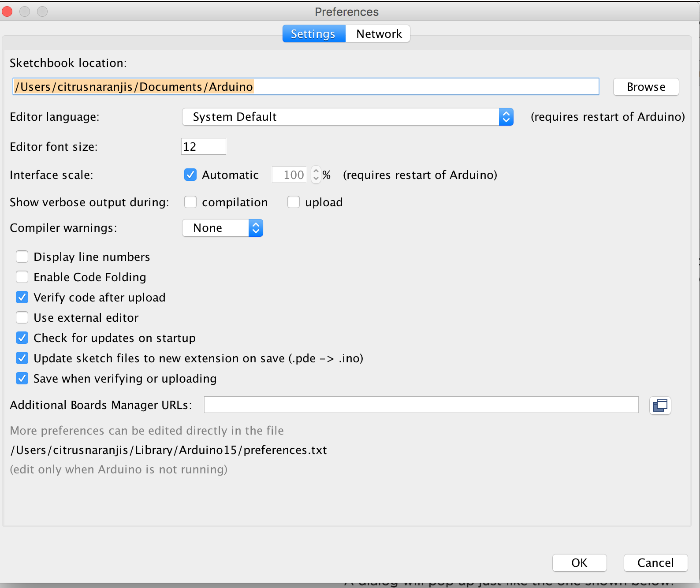Screen dimensions: 700x588
Task: Disable Check for updates on startup
Action: point(22,338)
